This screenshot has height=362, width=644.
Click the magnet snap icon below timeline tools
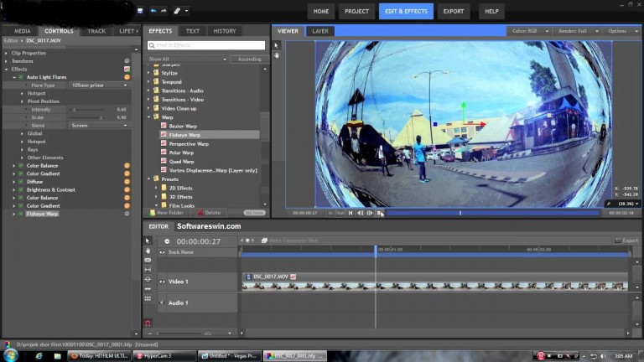148,323
